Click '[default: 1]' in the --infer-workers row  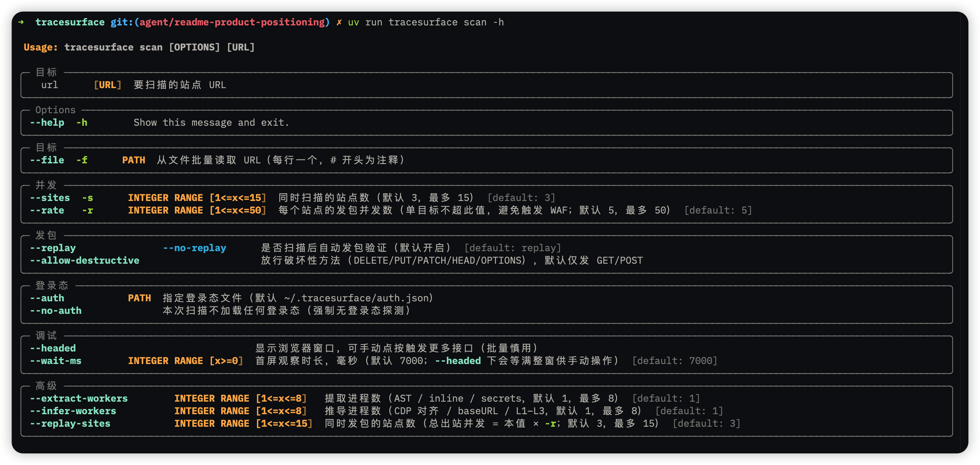[x=689, y=411]
